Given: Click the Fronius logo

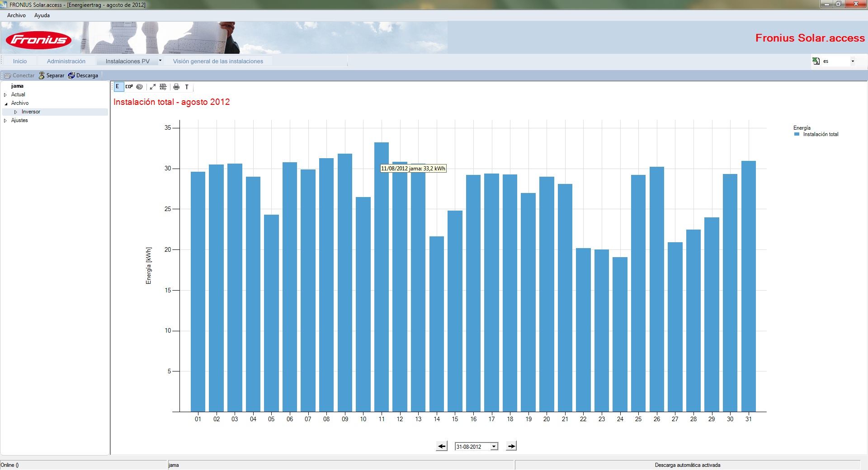Looking at the screenshot, I should tap(39, 40).
